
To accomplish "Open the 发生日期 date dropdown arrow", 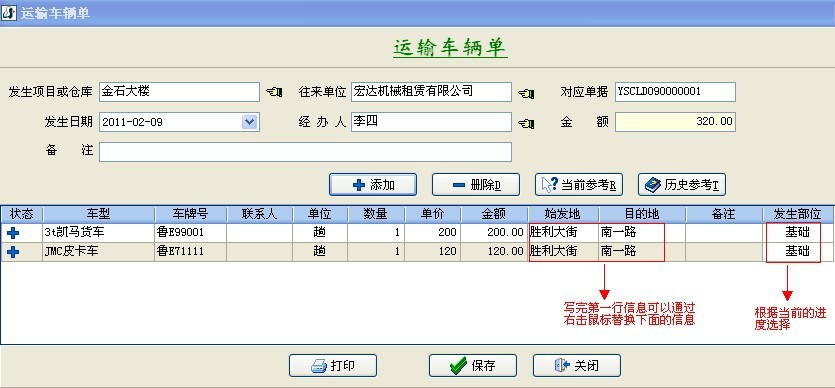I will coord(250,122).
